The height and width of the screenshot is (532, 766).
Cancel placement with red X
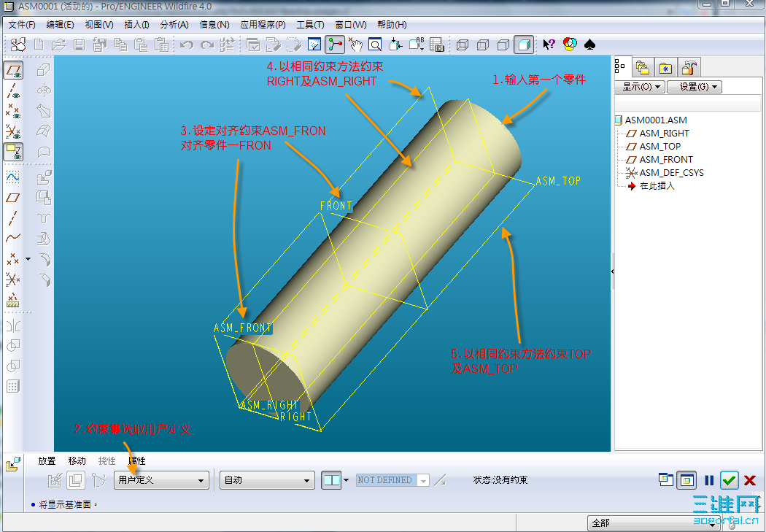pyautogui.click(x=750, y=480)
